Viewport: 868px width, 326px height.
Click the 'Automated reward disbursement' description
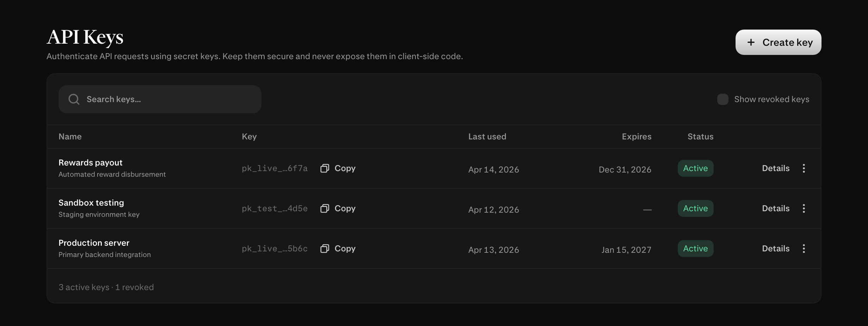pos(112,174)
